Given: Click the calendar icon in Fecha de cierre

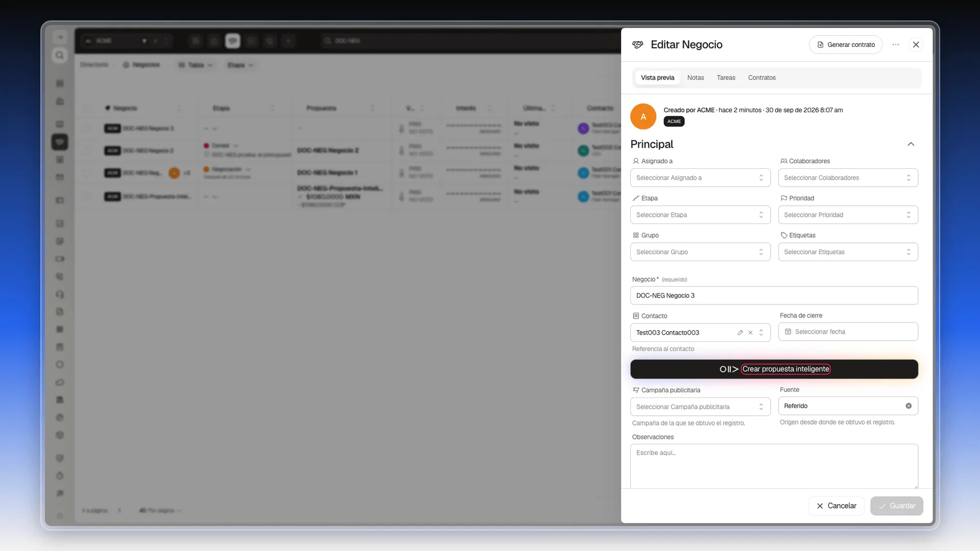Looking at the screenshot, I should tap(788, 332).
